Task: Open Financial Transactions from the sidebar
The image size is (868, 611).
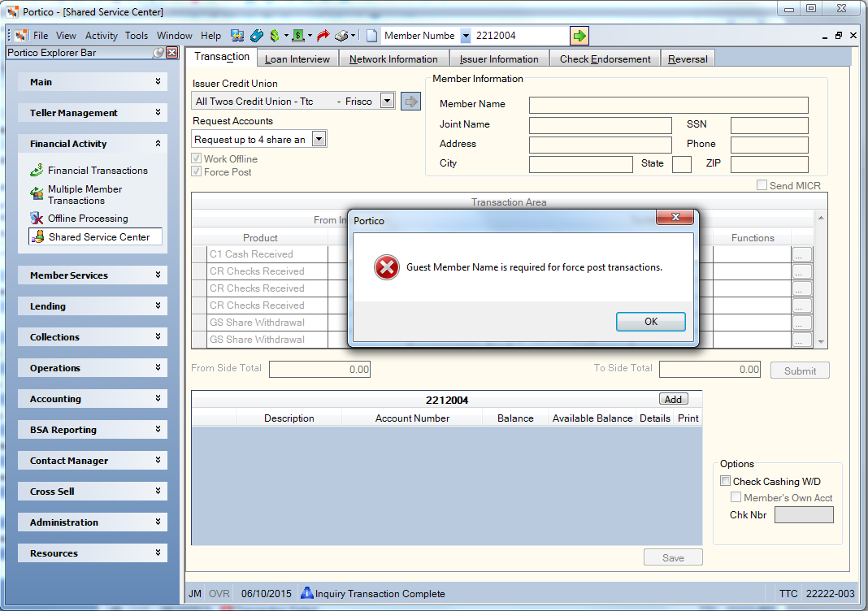Action: point(89,171)
